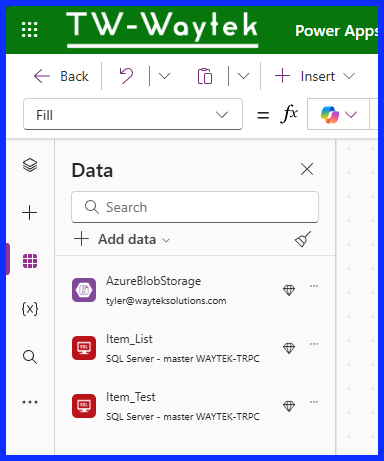Click the remove unused data broom icon
This screenshot has height=461, width=384.
(303, 239)
